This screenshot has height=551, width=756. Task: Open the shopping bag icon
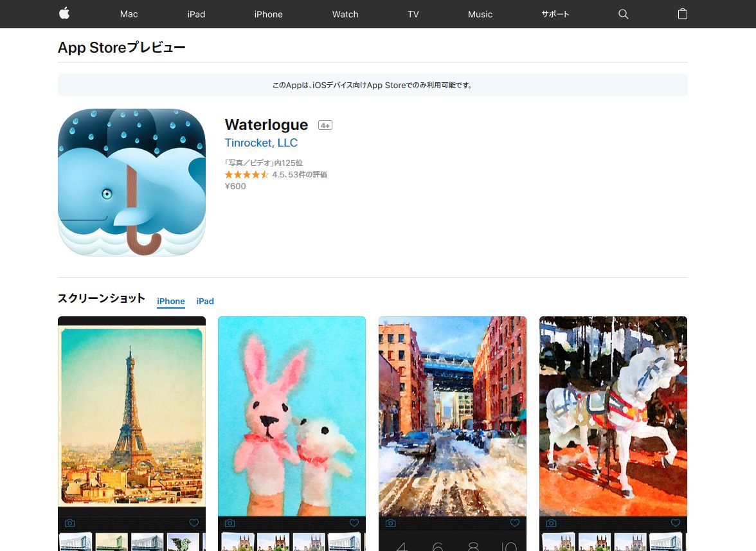(683, 14)
